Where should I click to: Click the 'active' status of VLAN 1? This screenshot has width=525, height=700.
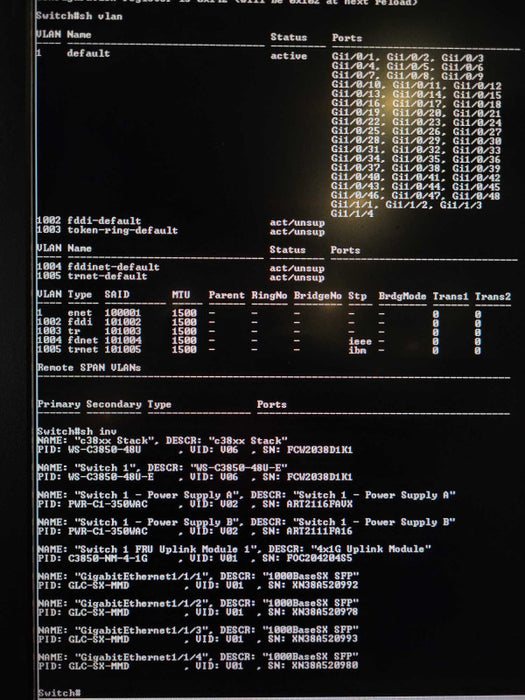288,56
